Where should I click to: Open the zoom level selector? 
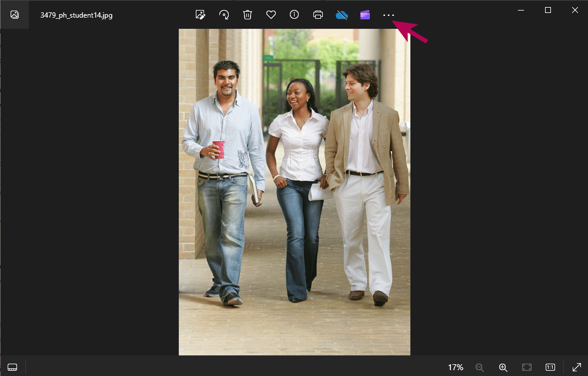455,367
